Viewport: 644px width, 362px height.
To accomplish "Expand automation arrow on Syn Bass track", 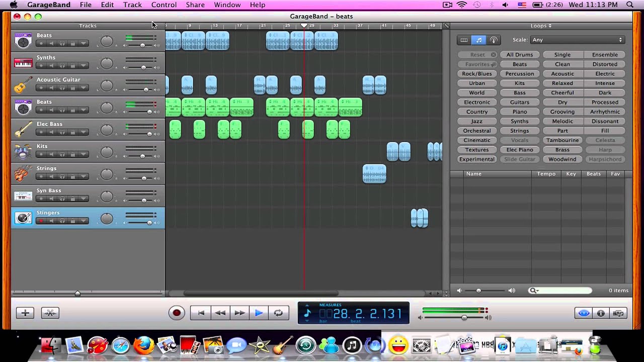I will [x=83, y=199].
